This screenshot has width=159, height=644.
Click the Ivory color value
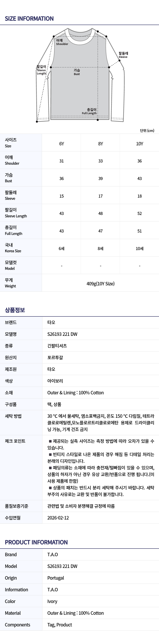point(52,601)
